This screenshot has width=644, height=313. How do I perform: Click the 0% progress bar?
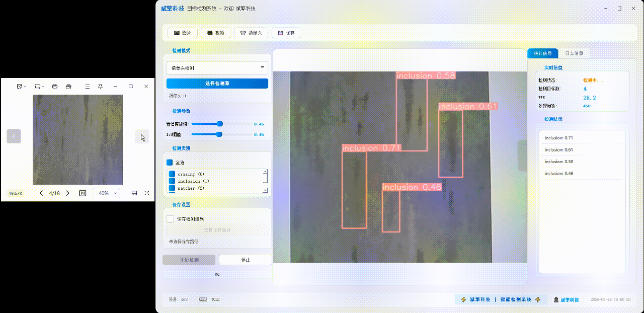[x=217, y=275]
